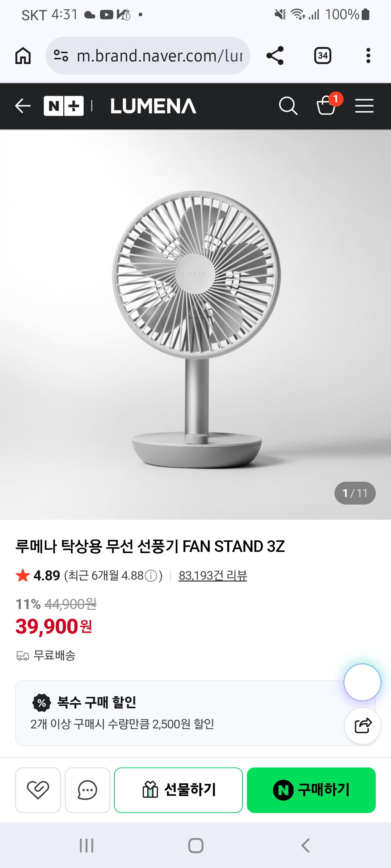Tap the browser share icon
This screenshot has height=868, width=391.
pyautogui.click(x=275, y=56)
